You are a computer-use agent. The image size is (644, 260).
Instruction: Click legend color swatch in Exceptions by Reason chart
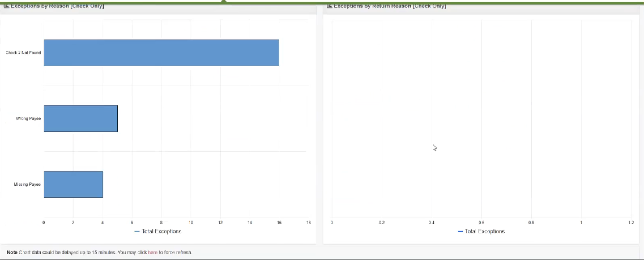pyautogui.click(x=137, y=232)
